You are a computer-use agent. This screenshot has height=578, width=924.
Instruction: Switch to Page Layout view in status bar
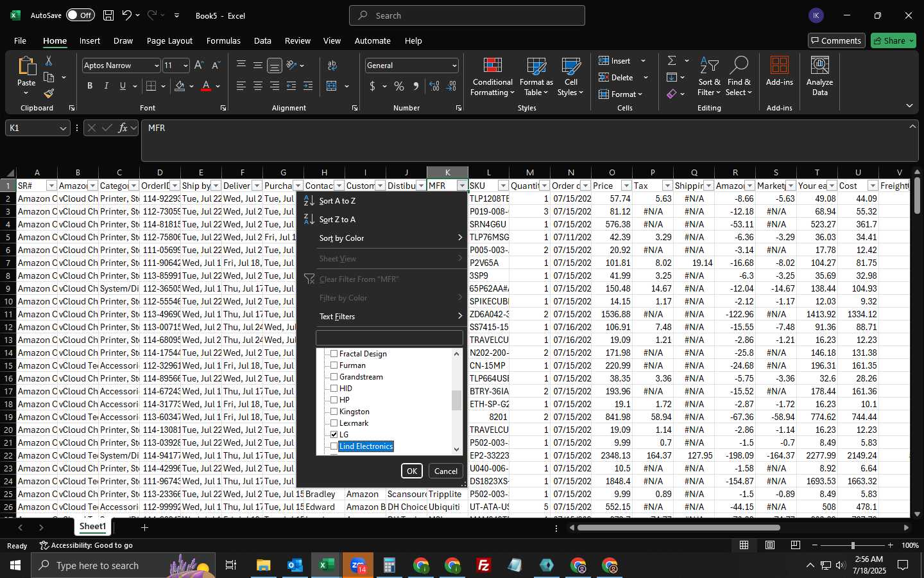[x=770, y=545]
